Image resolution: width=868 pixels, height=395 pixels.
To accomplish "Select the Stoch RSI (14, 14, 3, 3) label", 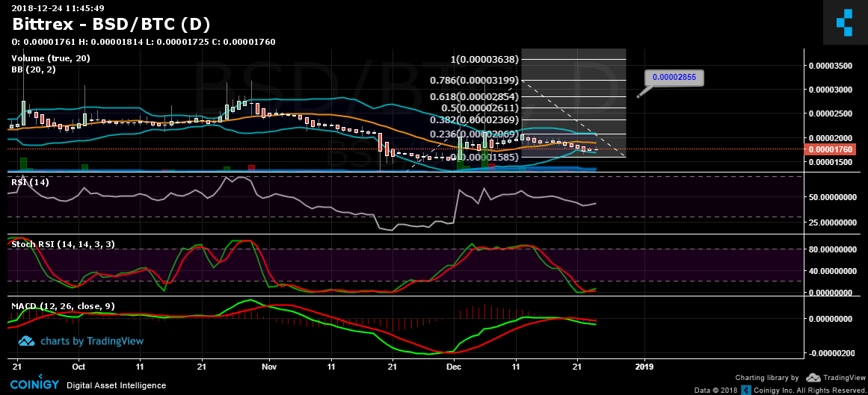I will tap(62, 244).
